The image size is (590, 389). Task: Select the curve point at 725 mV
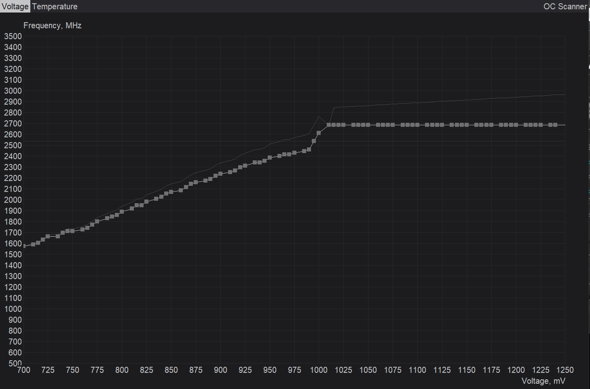click(48, 236)
